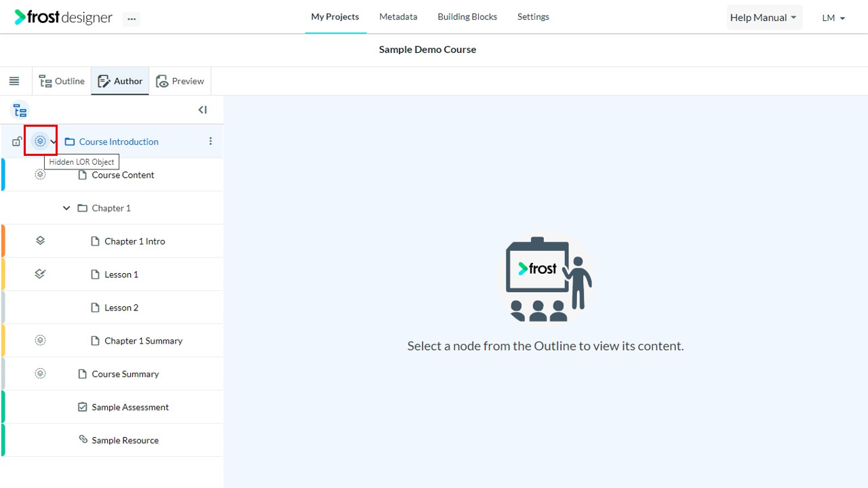This screenshot has height=488, width=868.
Task: Select Course Introduction node
Action: pos(119,142)
